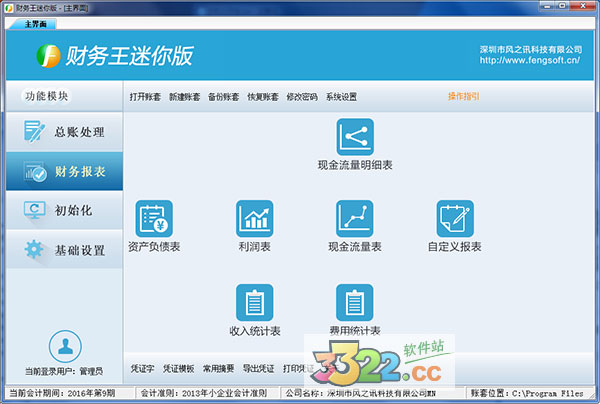This screenshot has height=404, width=600.
Task: Open the 资产负债表 balance sheet icon
Action: pos(154,218)
